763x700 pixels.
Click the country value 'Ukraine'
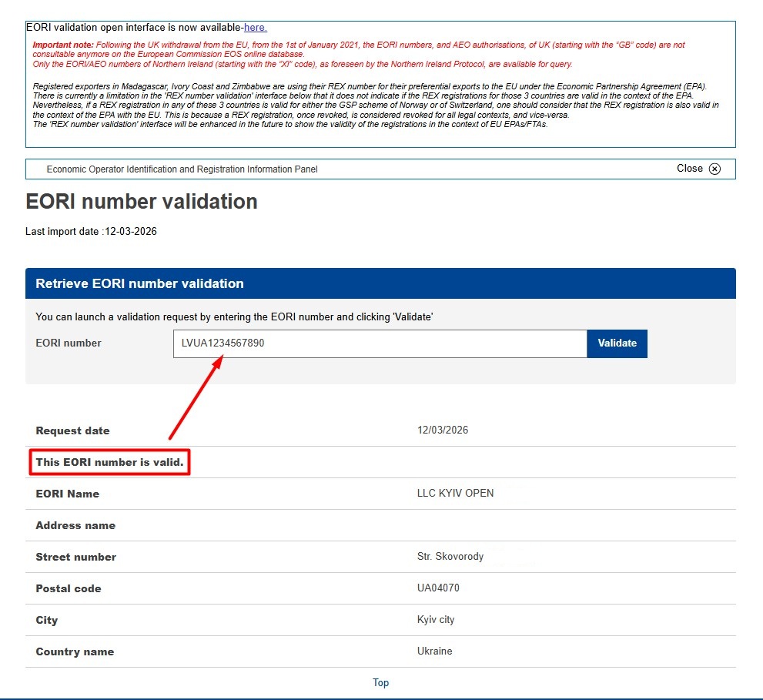click(x=434, y=651)
